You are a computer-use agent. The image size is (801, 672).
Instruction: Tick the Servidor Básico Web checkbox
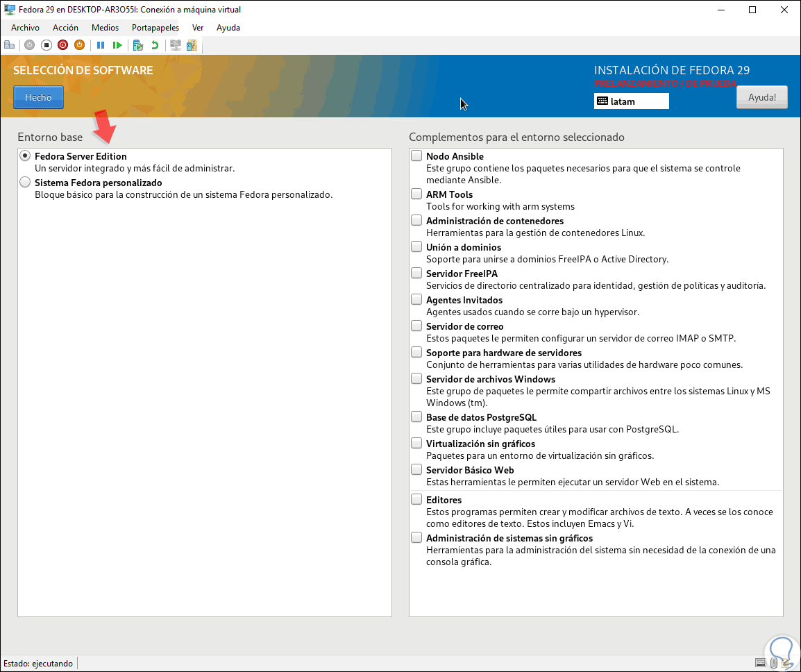[416, 469]
